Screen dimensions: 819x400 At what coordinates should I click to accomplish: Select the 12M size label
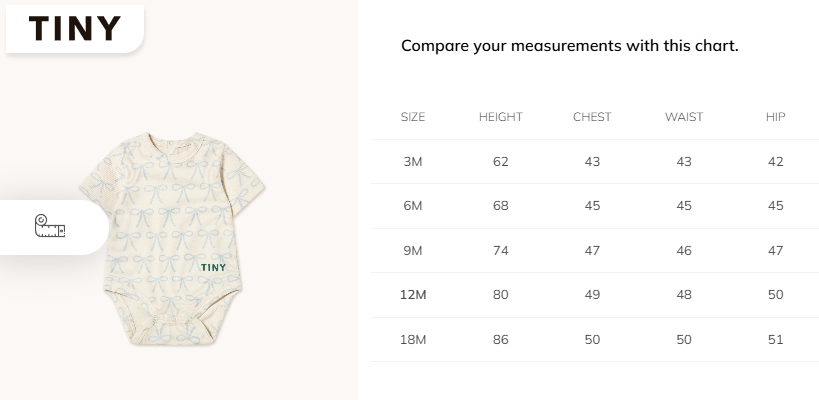coord(413,295)
